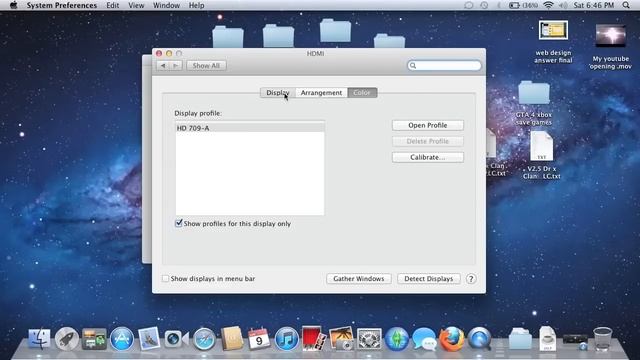Open Spotlight search magnifier in menu bar

[626, 5]
